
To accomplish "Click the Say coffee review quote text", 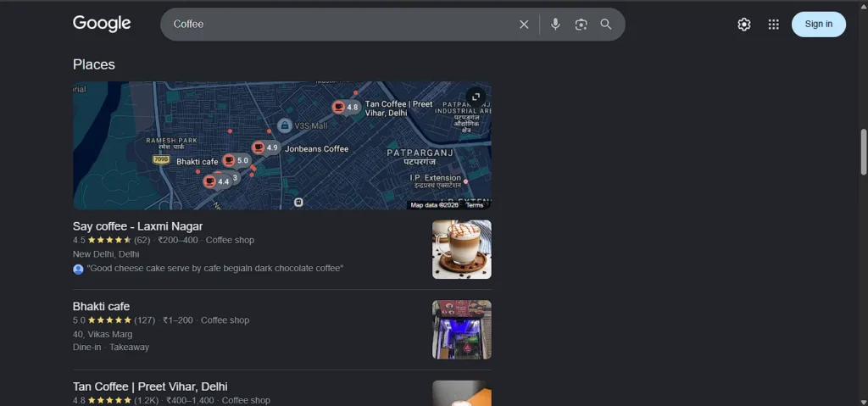I will coord(215,269).
